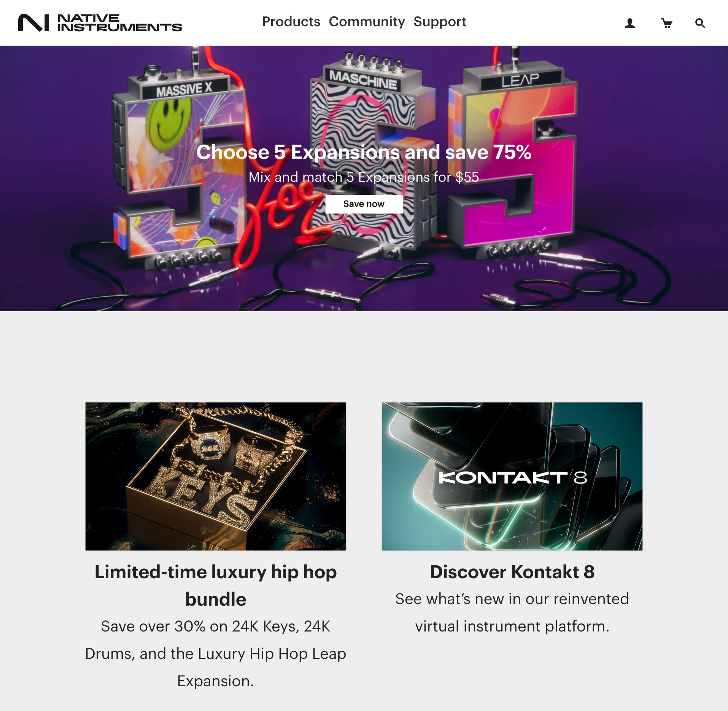Click the Mix and match 5 Expansions subtitle
This screenshot has height=711, width=728.
click(x=364, y=177)
